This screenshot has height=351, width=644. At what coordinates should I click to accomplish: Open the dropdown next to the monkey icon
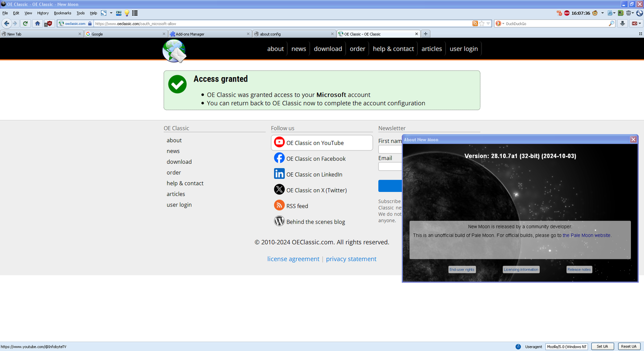click(602, 13)
